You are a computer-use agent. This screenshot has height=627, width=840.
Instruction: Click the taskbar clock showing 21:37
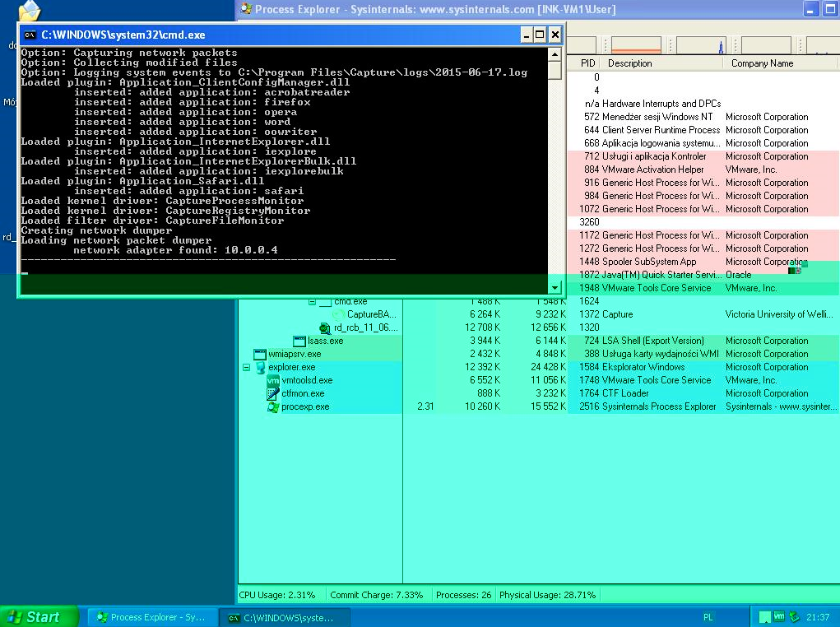click(818, 617)
